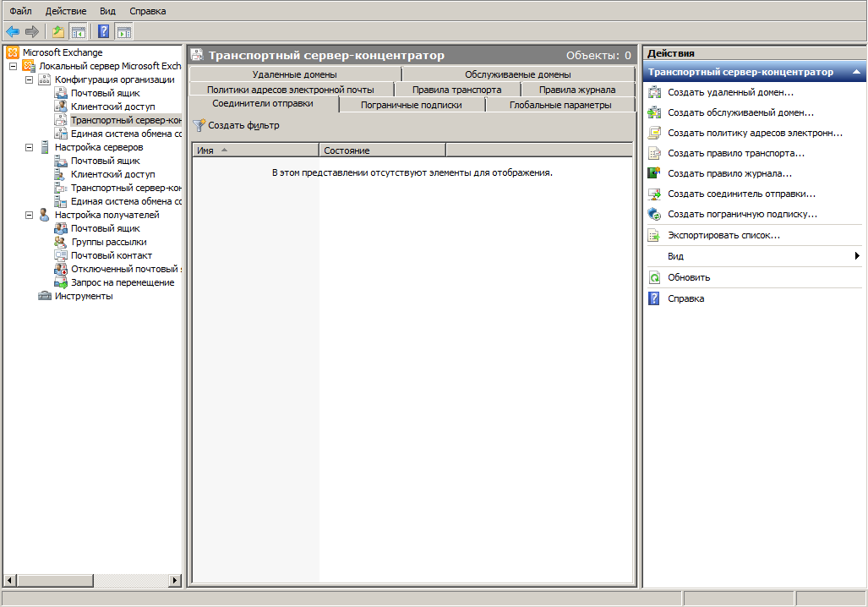Switch to the Глобальные параметры tab
Image resolution: width=868 pixels, height=607 pixels.
(x=560, y=105)
